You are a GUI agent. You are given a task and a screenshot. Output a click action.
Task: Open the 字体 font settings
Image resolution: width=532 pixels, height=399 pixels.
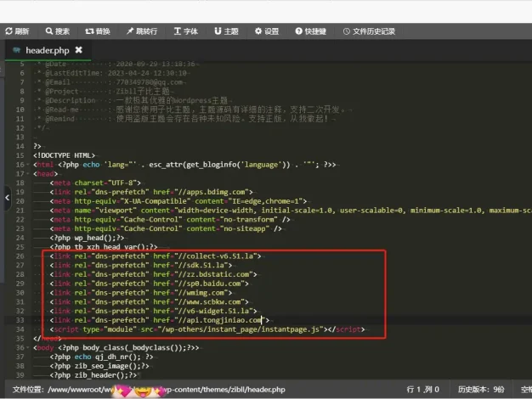click(185, 31)
